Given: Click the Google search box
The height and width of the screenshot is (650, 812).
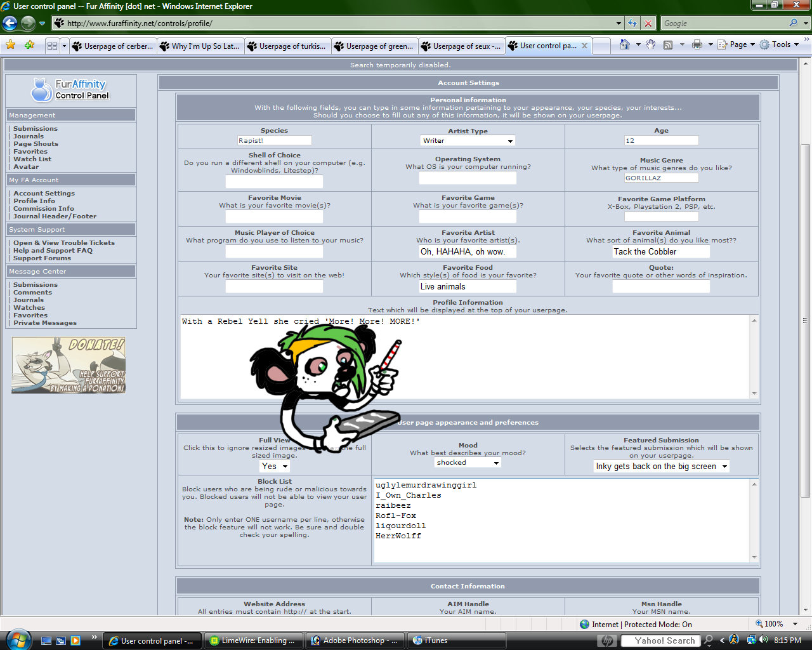Looking at the screenshot, I should click(723, 23).
